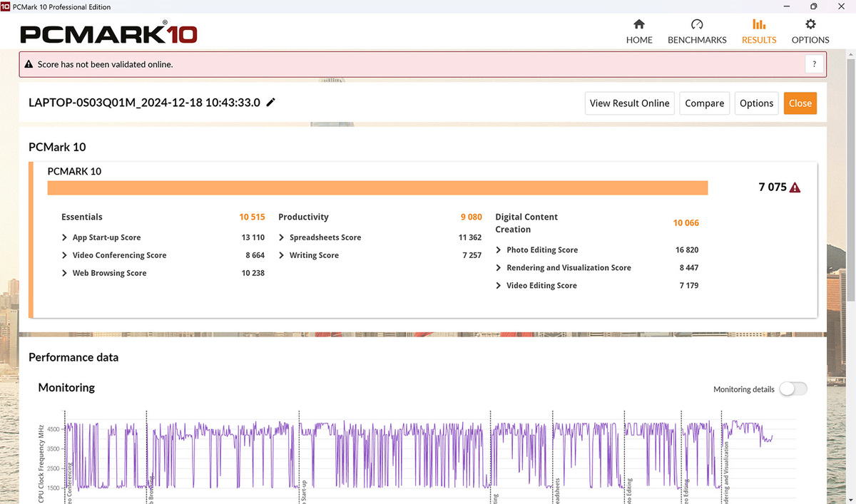Open the result Options button

(x=756, y=103)
